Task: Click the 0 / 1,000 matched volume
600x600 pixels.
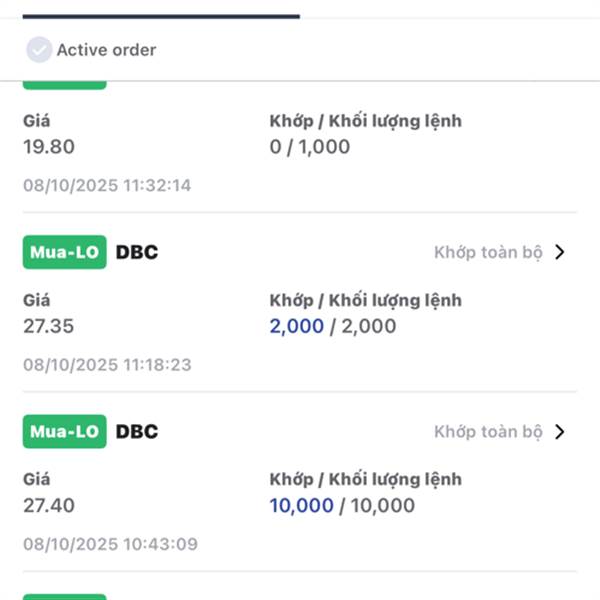Action: pyautogui.click(x=310, y=147)
